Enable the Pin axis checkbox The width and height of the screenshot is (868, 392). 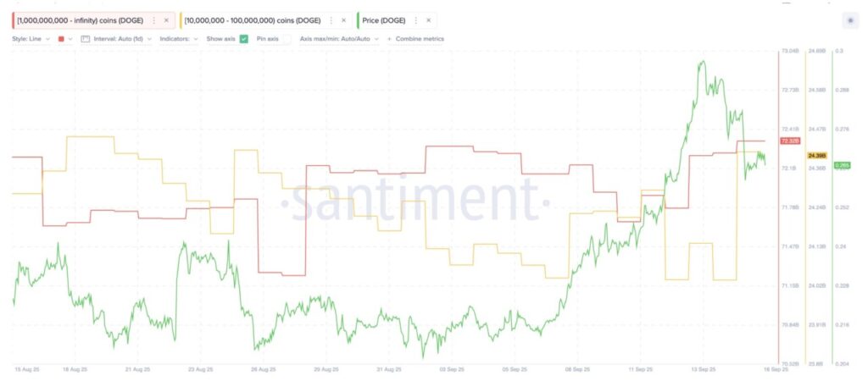287,39
